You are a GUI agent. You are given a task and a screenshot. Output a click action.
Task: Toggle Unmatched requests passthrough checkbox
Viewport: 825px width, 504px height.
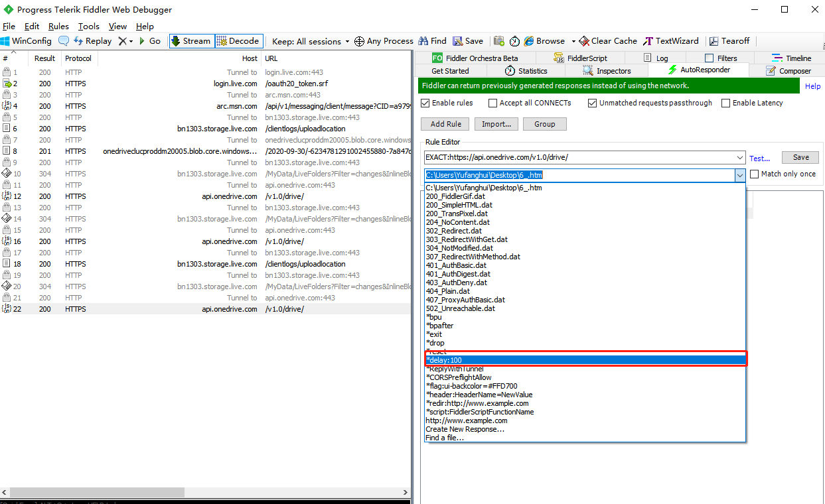[x=592, y=103]
